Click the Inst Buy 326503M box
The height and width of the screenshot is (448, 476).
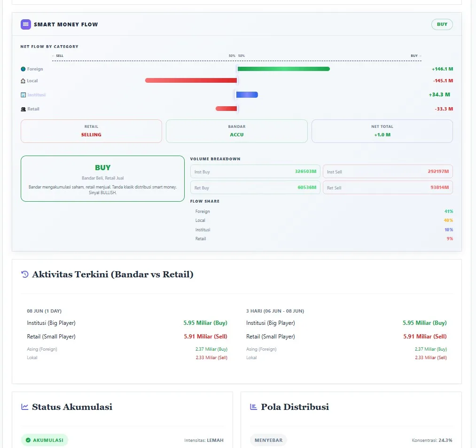click(x=255, y=172)
